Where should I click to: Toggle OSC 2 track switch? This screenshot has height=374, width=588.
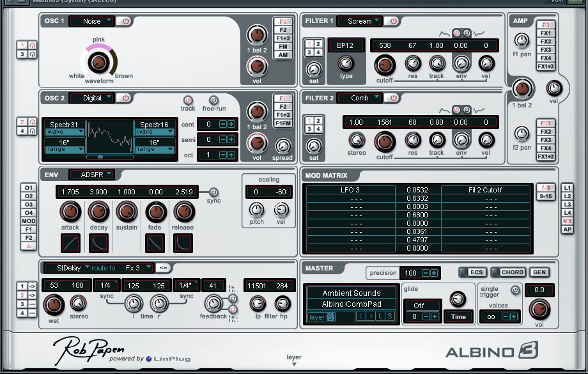pos(188,100)
